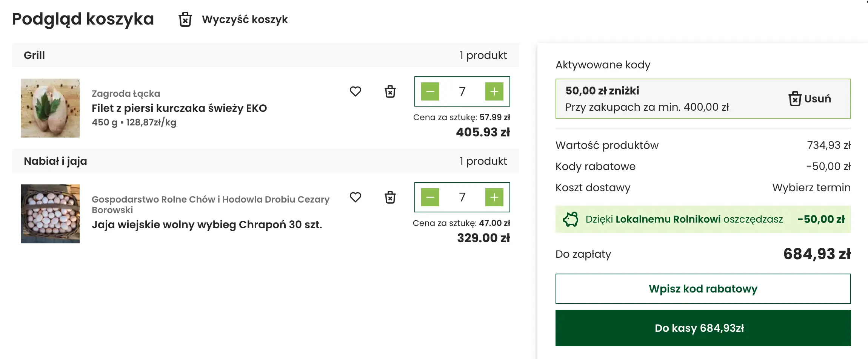This screenshot has width=868, height=359.
Task: Delete the eggs item using its trash icon
Action: point(390,197)
